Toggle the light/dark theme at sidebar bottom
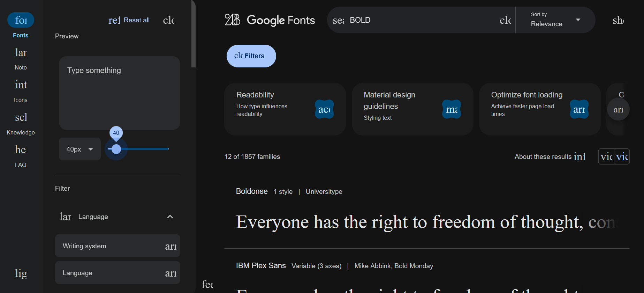Screen dimensions: 644x293 21,273
